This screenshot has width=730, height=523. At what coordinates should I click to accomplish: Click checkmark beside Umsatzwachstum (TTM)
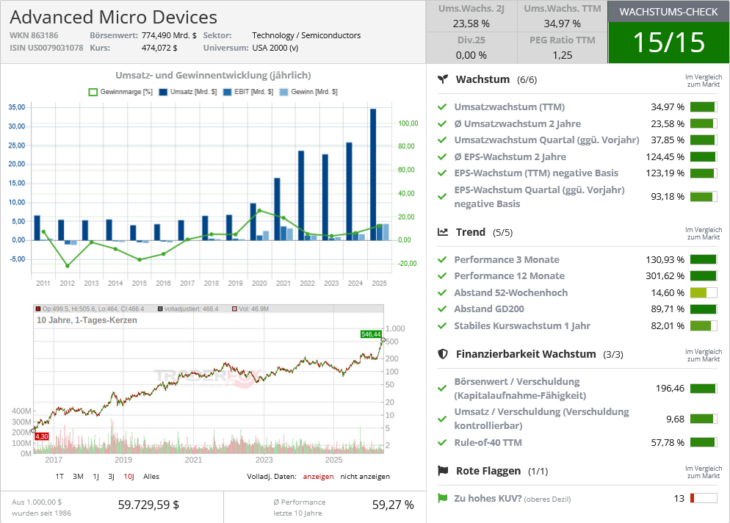tap(442, 107)
